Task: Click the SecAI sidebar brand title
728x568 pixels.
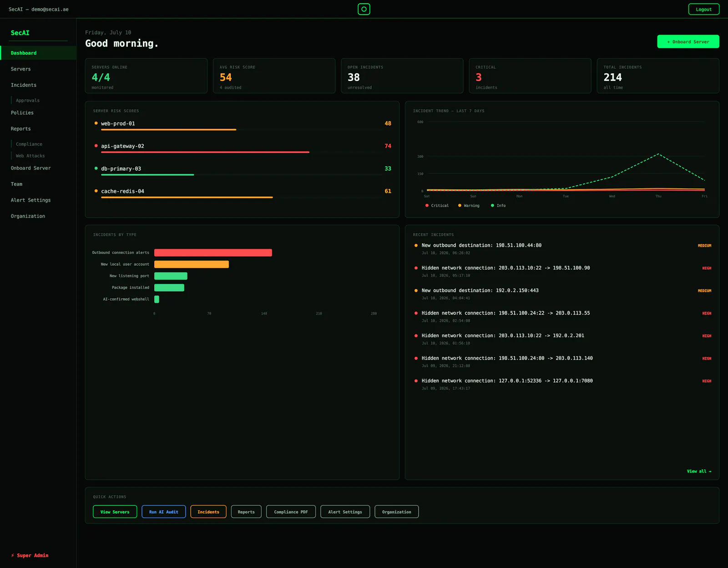Action: pyautogui.click(x=20, y=33)
